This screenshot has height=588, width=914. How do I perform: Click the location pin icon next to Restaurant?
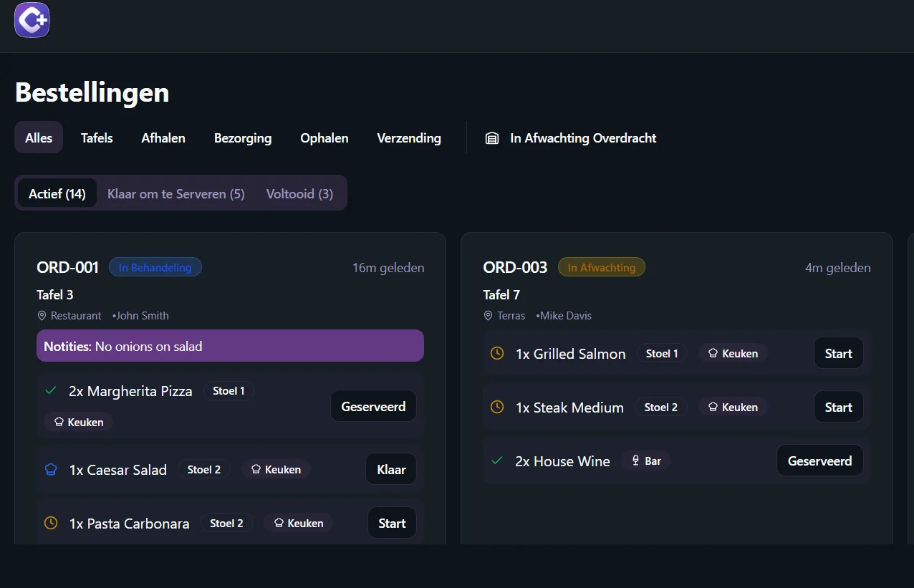(x=42, y=315)
